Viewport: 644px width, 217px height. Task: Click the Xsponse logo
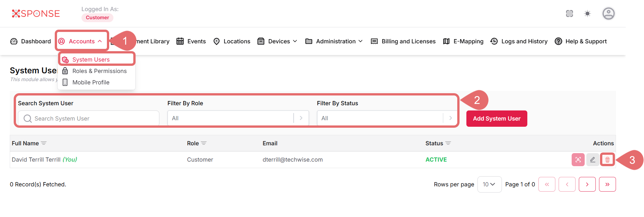pos(36,14)
